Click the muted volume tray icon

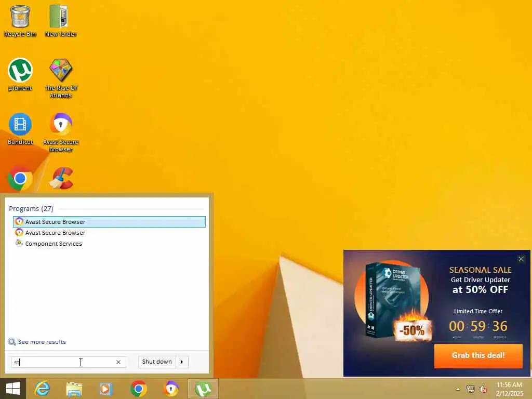(x=483, y=389)
